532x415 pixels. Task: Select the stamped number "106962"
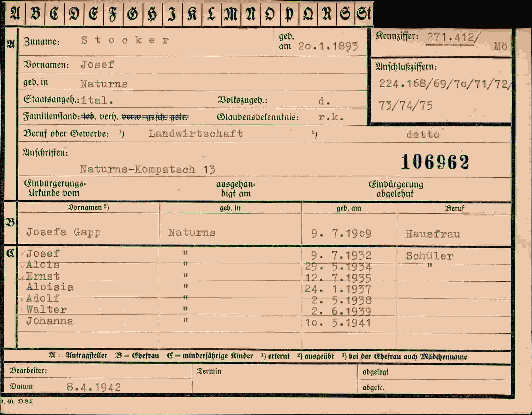(x=435, y=162)
